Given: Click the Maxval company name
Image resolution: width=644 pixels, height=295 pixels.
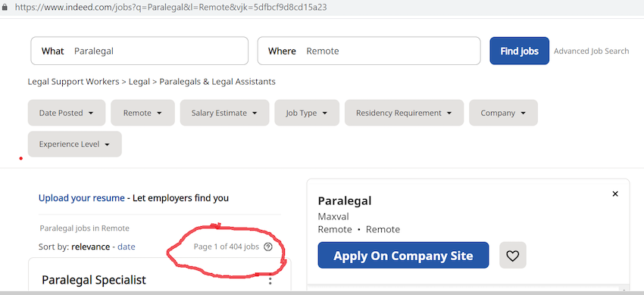Looking at the screenshot, I should click(x=333, y=216).
